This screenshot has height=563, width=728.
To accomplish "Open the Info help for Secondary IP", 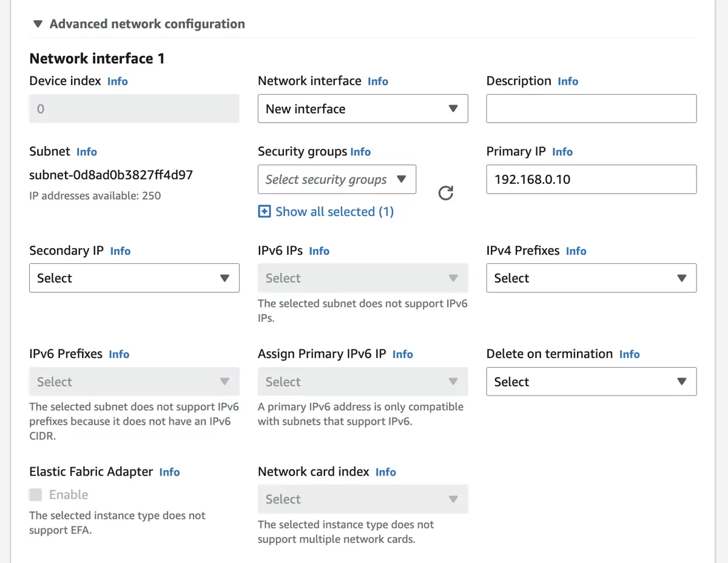I will click(120, 251).
